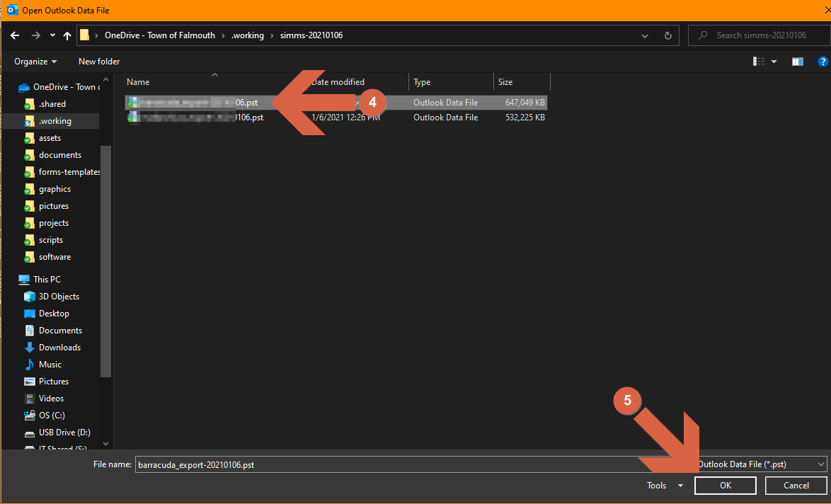831x504 pixels.
Task: Click the File name input field
Action: pos(413,465)
